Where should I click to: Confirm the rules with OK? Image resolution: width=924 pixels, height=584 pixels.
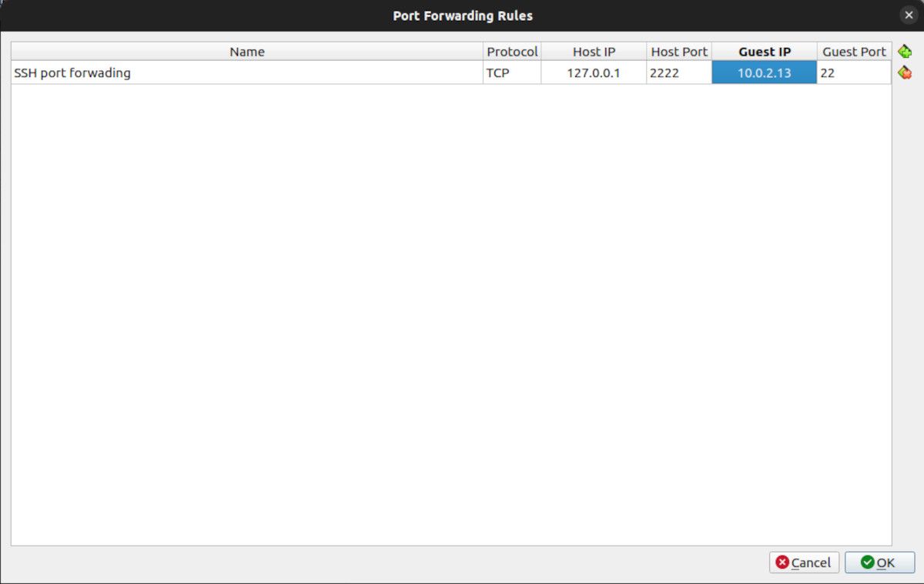[x=879, y=562]
